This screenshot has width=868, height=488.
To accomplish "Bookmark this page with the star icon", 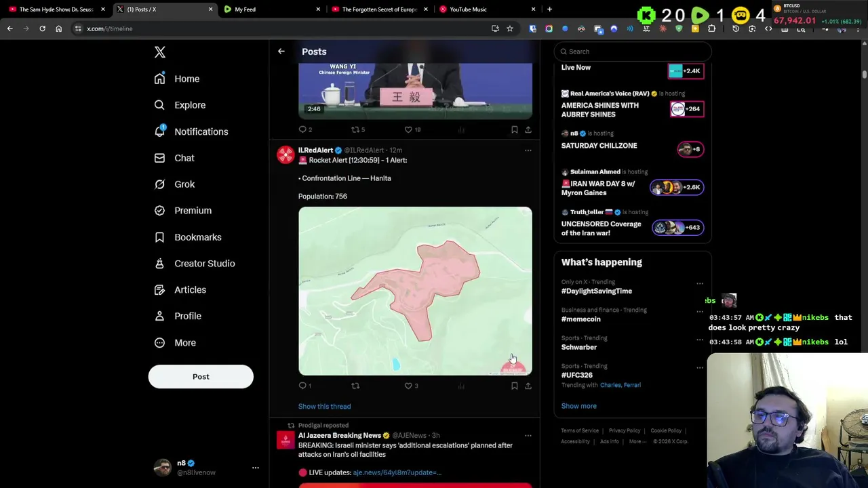I will tap(510, 28).
